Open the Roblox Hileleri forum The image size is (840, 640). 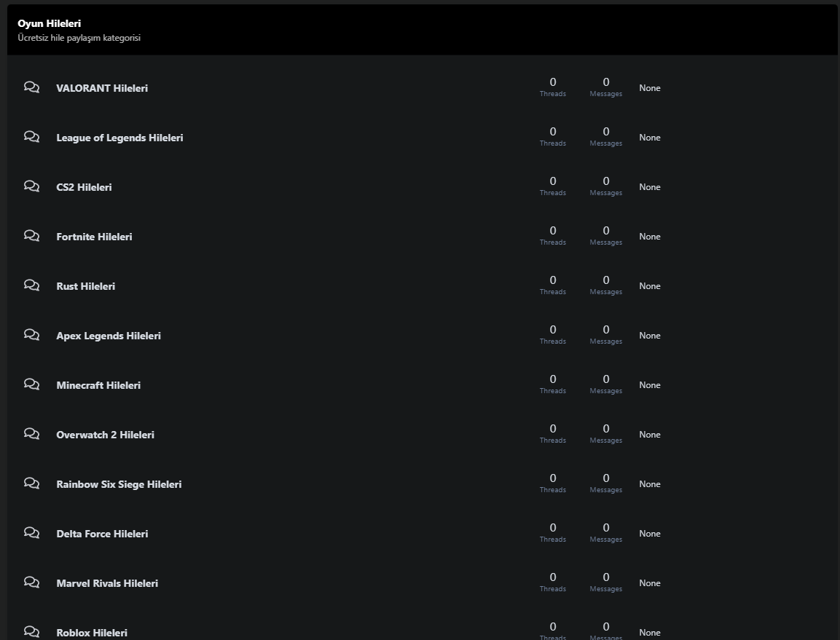coord(92,633)
